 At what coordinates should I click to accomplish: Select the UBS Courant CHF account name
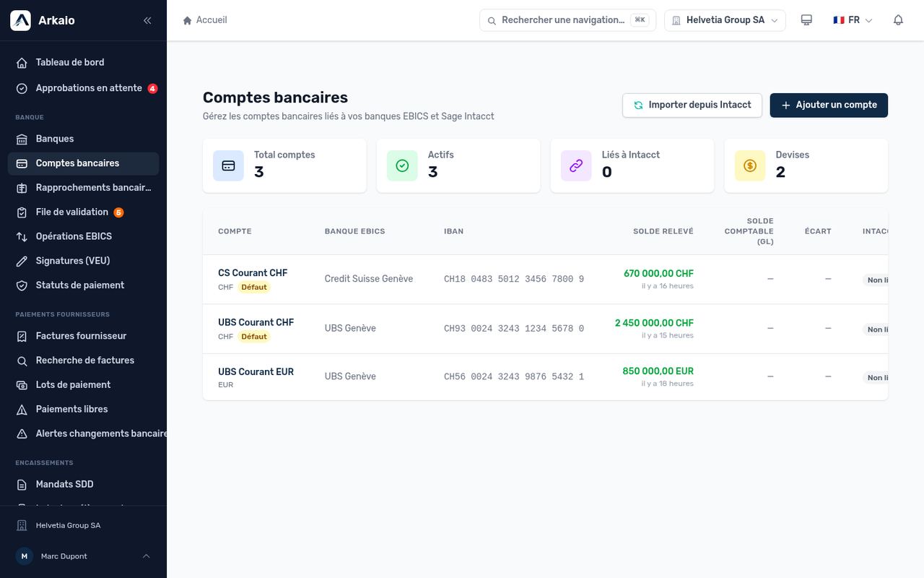256,322
